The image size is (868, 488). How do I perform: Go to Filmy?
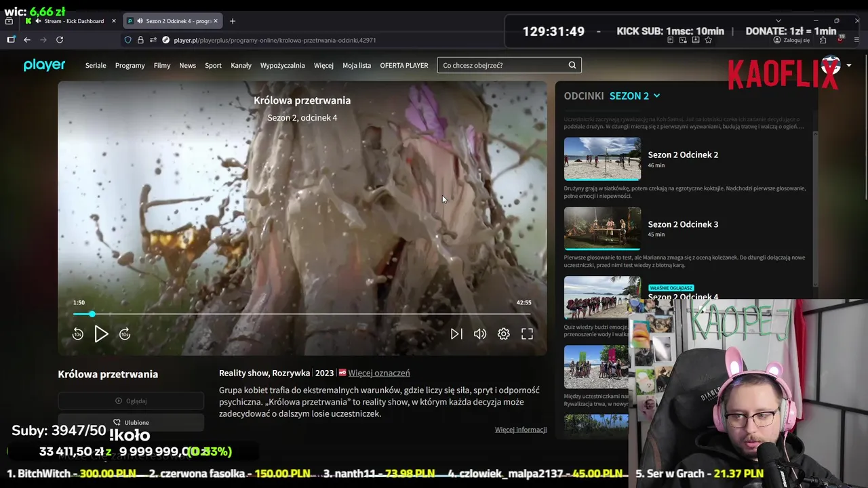[162, 66]
